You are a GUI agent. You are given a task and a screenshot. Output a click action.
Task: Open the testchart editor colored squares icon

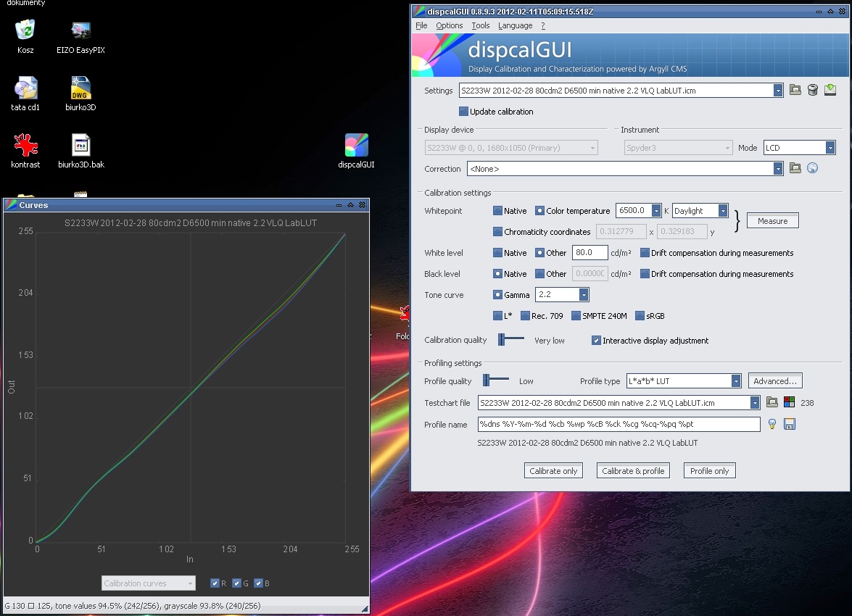point(789,402)
